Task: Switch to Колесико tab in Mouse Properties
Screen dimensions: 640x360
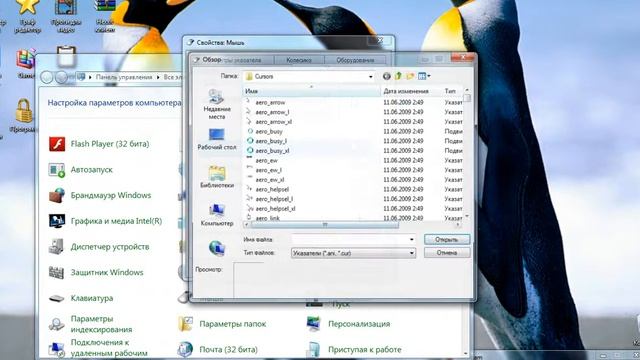Action: point(299,60)
